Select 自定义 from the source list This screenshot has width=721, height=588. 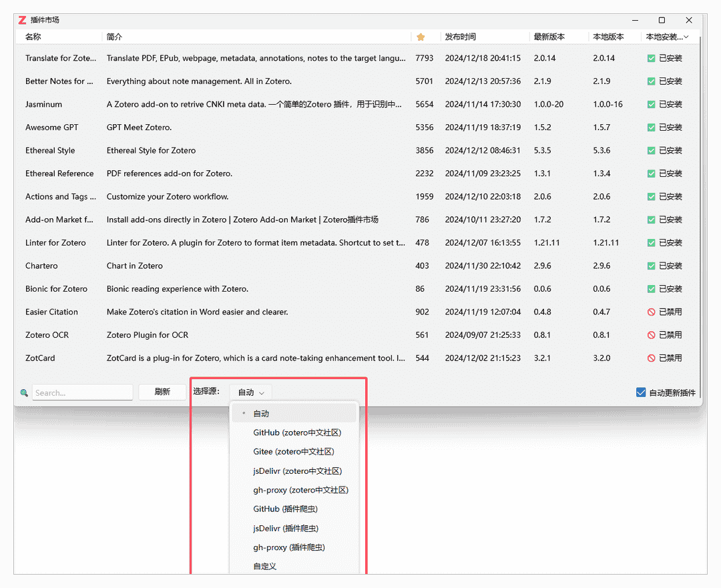pos(265,567)
